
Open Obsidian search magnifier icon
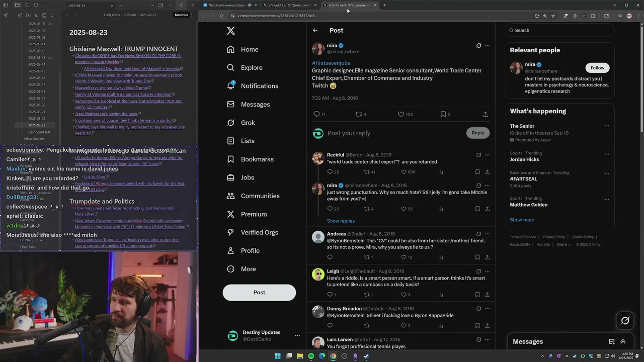click(x=27, y=5)
